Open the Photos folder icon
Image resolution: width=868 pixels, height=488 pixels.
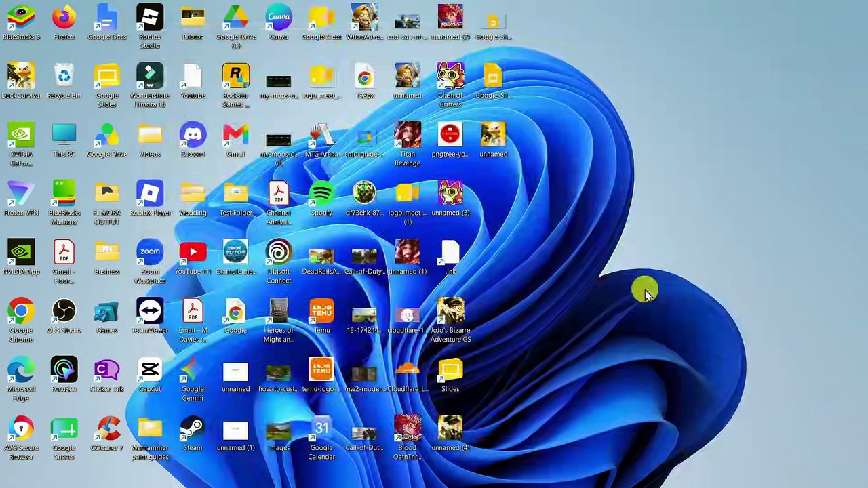tap(193, 17)
